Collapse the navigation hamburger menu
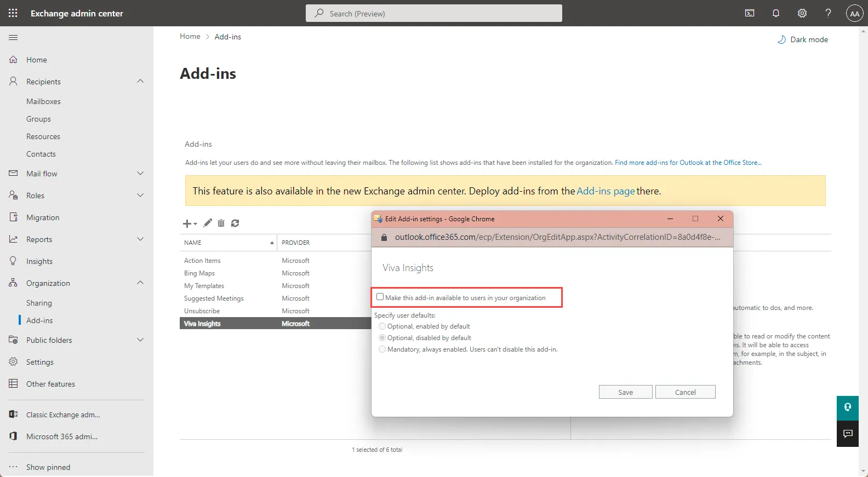This screenshot has height=477, width=868. tap(13, 37)
